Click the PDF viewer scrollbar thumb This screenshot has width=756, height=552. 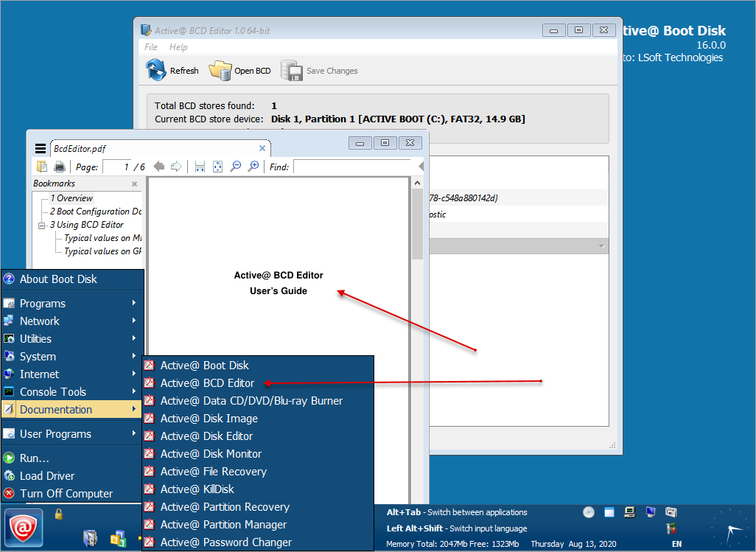(x=418, y=224)
